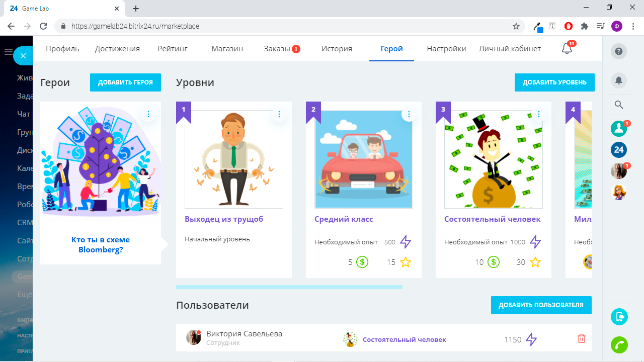Image resolution: width=644 pixels, height=362 pixels.
Task: Open Chrome three-dot menu
Action: (x=633, y=26)
